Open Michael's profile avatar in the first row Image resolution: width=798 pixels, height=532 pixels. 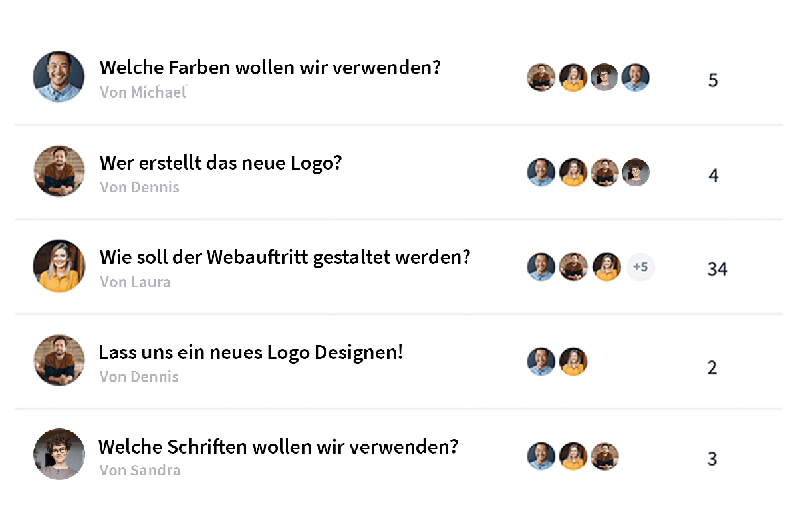click(x=59, y=77)
